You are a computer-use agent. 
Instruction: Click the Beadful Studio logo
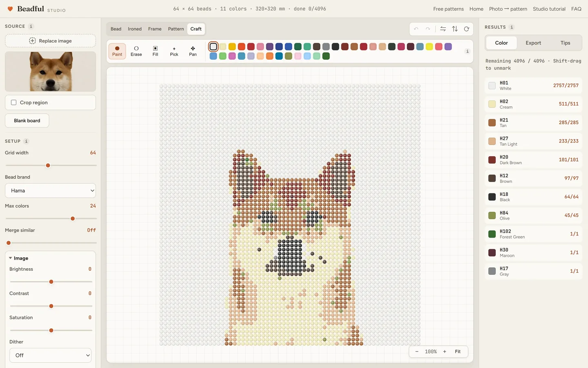click(37, 9)
